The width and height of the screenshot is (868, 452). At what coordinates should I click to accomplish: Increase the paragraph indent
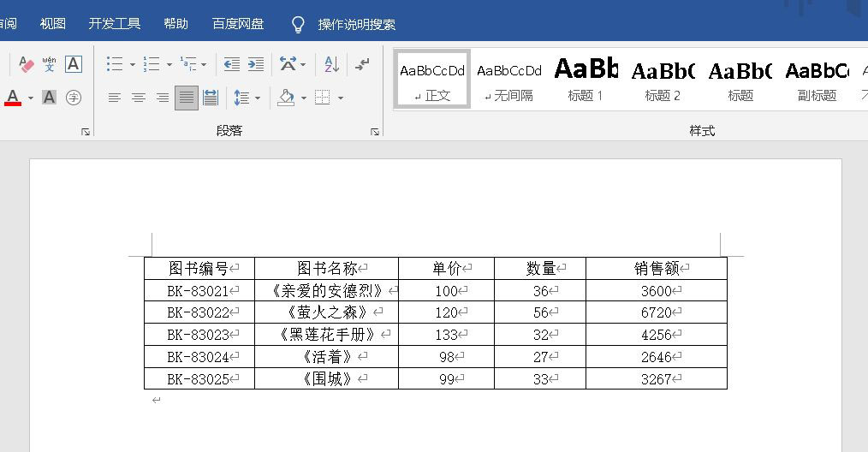pyautogui.click(x=256, y=64)
